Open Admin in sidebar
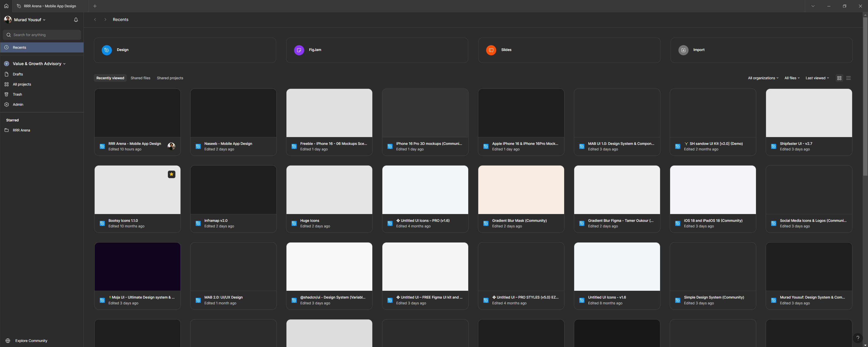Viewport: 868px width, 347px height. (x=42, y=104)
